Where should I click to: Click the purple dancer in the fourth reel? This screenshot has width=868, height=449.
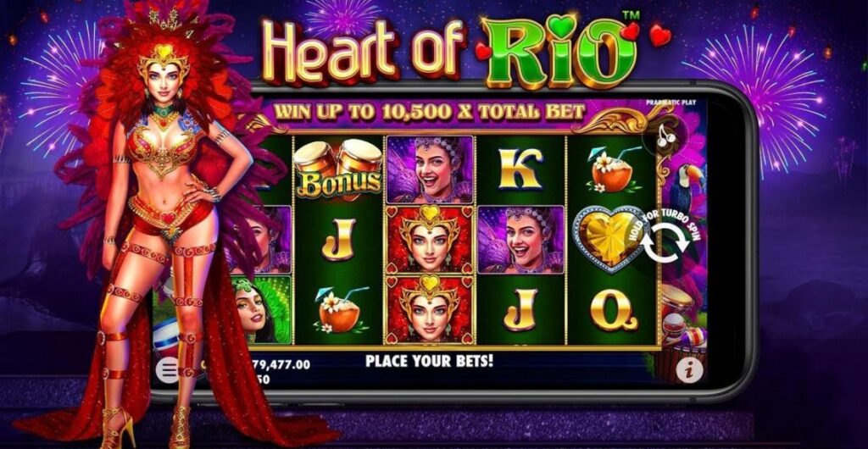(x=520, y=240)
